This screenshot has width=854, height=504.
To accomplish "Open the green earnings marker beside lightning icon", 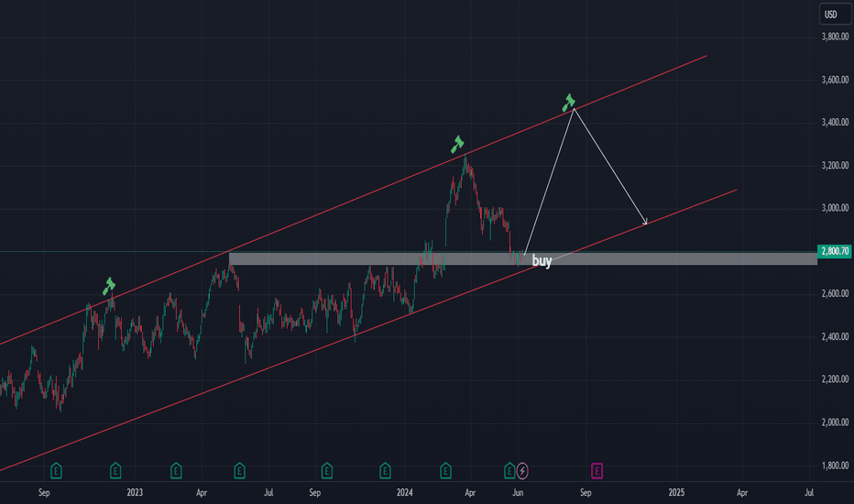I will click(509, 470).
